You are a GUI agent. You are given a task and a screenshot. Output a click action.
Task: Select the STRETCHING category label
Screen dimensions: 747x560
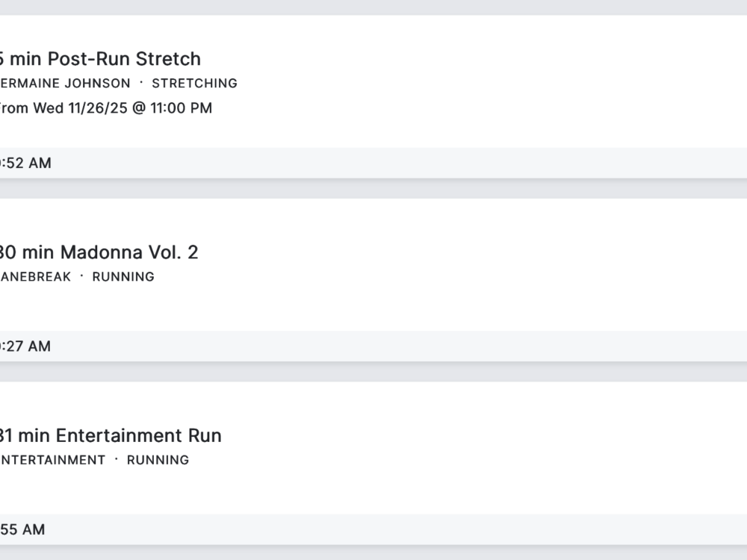pos(194,84)
